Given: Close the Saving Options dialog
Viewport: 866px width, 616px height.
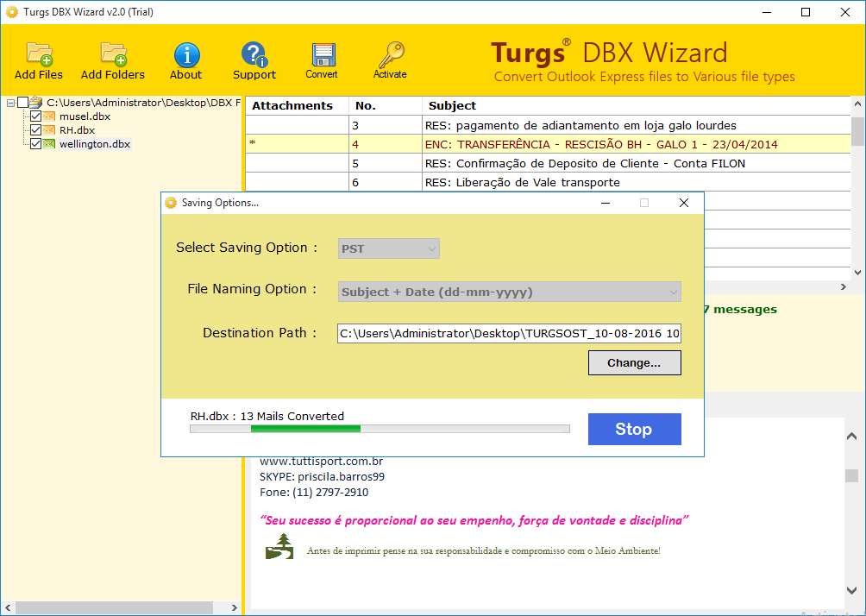Looking at the screenshot, I should pyautogui.click(x=684, y=203).
